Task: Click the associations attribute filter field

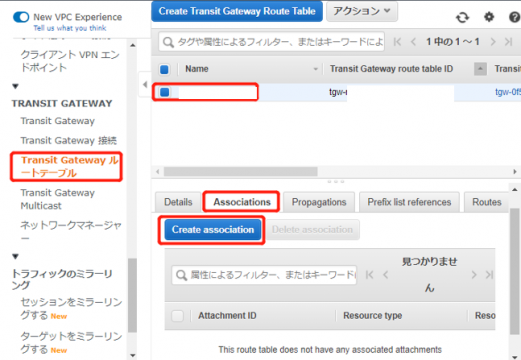Action: [x=264, y=275]
